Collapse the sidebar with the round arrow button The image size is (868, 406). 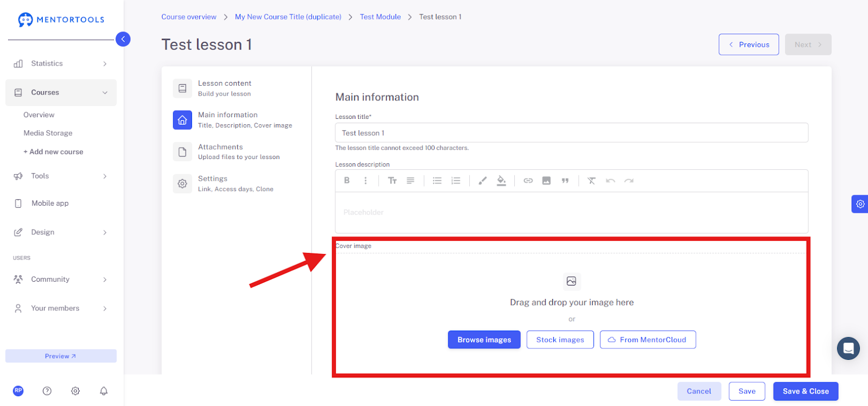click(123, 39)
